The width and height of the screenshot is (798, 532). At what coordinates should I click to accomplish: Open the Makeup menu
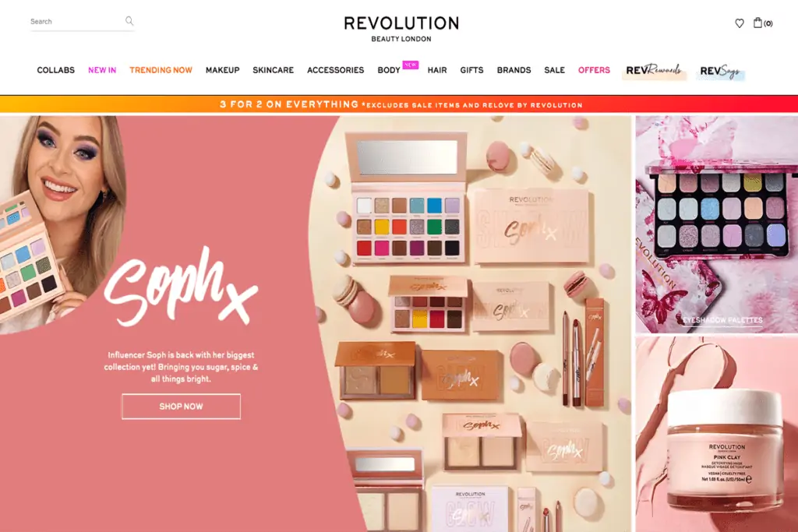[x=222, y=70]
